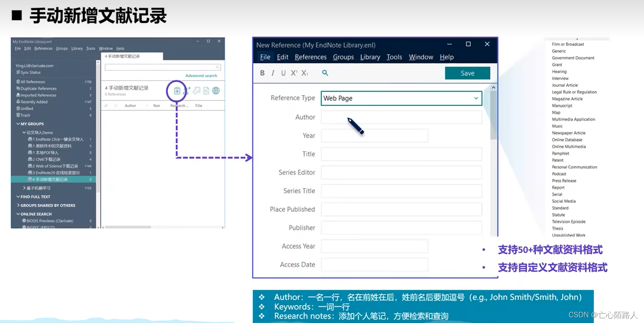Click the Series Editor input field
This screenshot has width=644, height=323.
(401, 173)
